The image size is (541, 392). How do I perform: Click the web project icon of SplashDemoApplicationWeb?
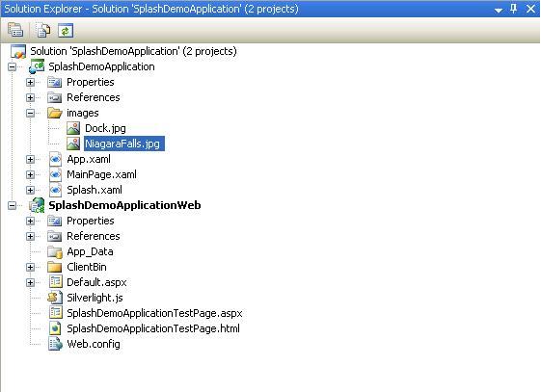37,205
